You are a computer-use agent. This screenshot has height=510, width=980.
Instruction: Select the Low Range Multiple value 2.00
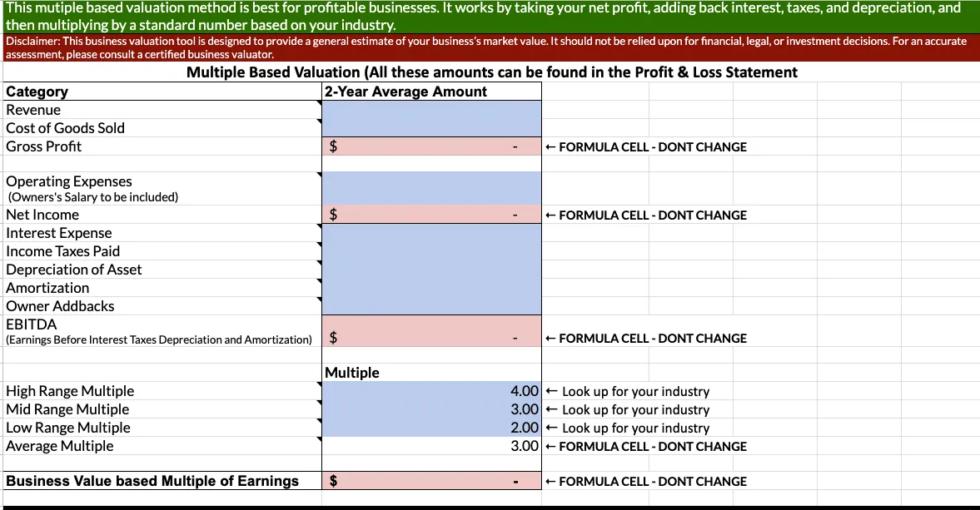431,428
